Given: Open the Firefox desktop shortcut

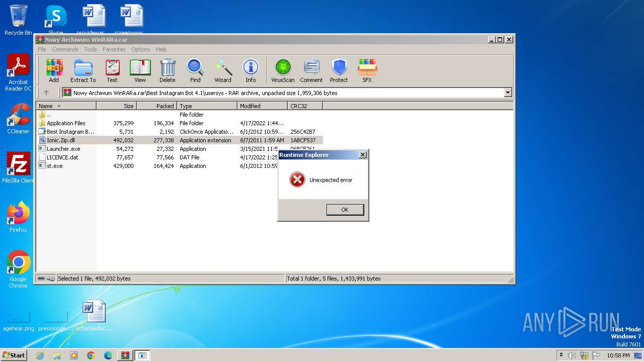Looking at the screenshot, I should click(18, 217).
